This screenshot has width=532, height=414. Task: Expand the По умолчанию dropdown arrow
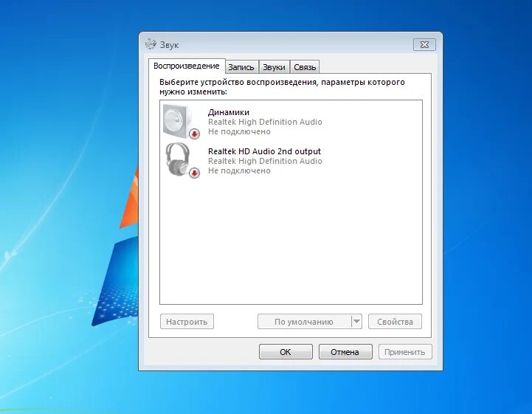(x=356, y=321)
